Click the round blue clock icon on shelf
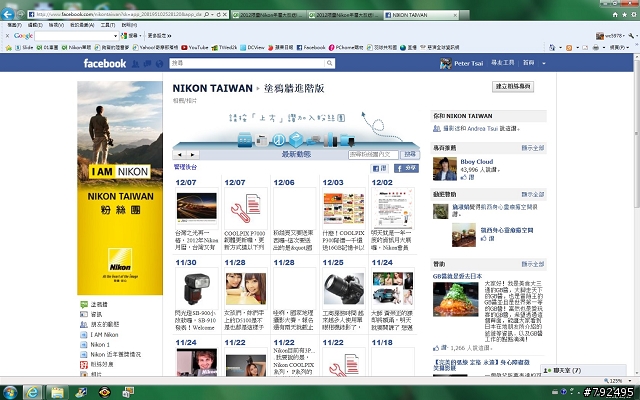The height and width of the screenshot is (400, 640). [x=279, y=140]
